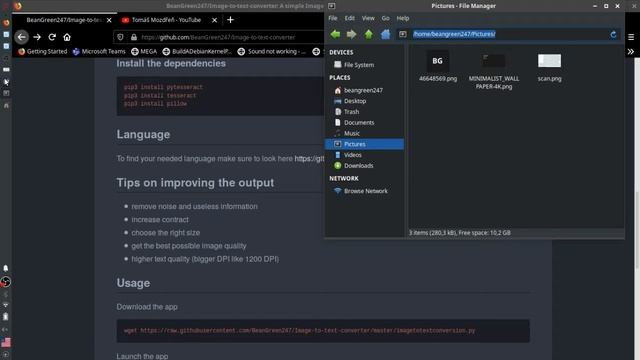
Task: Switch to the Tomáš Mozdřeň YouTube tab
Action: [166, 20]
